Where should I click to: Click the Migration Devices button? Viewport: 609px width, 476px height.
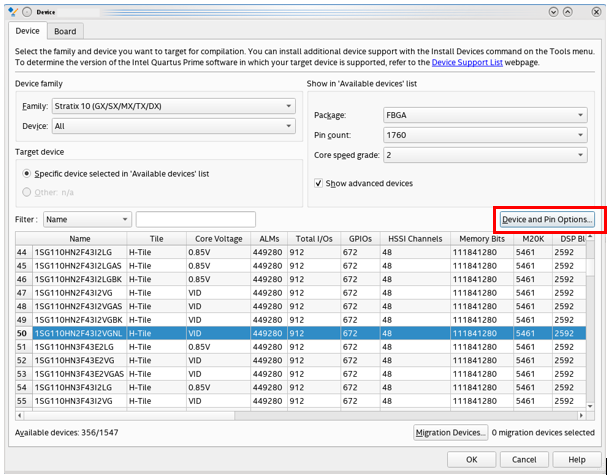(x=450, y=432)
